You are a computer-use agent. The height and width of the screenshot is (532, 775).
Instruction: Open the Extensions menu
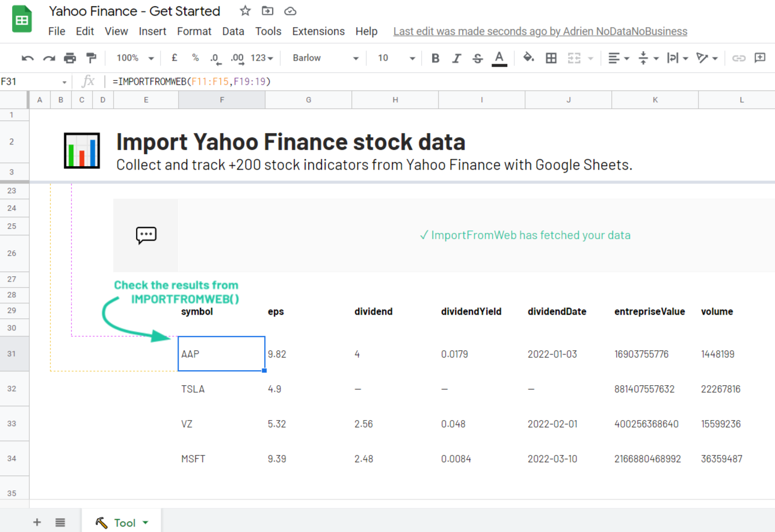point(318,31)
